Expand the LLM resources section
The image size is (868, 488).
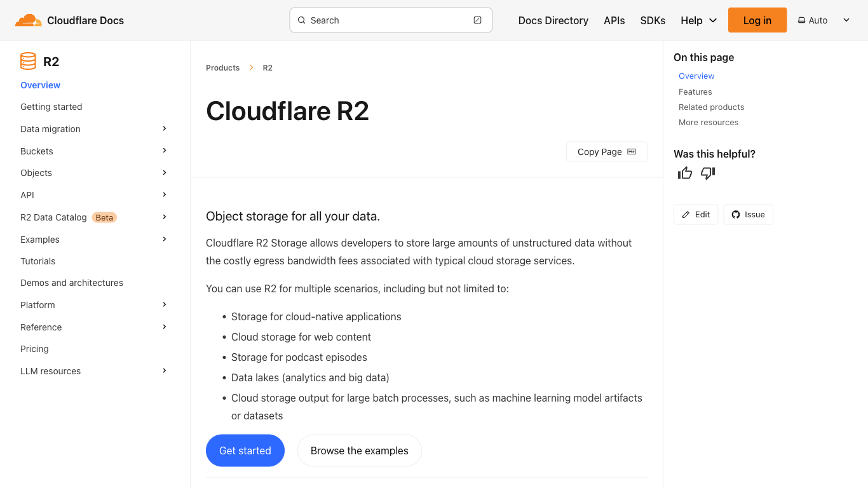[x=165, y=370]
